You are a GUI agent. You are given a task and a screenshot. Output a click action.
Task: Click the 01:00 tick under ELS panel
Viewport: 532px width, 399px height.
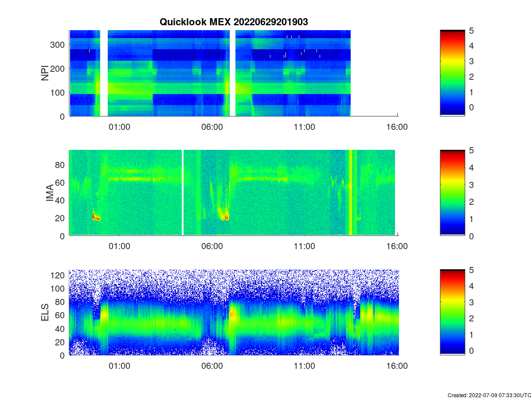[119, 366]
